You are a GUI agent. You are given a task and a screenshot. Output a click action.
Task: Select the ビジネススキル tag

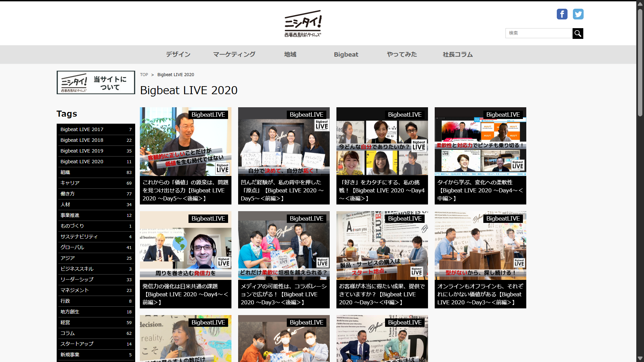[x=96, y=269]
